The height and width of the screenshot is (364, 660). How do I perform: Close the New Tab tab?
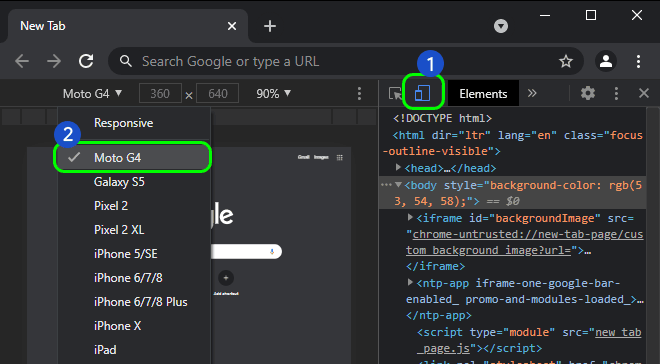[232, 26]
